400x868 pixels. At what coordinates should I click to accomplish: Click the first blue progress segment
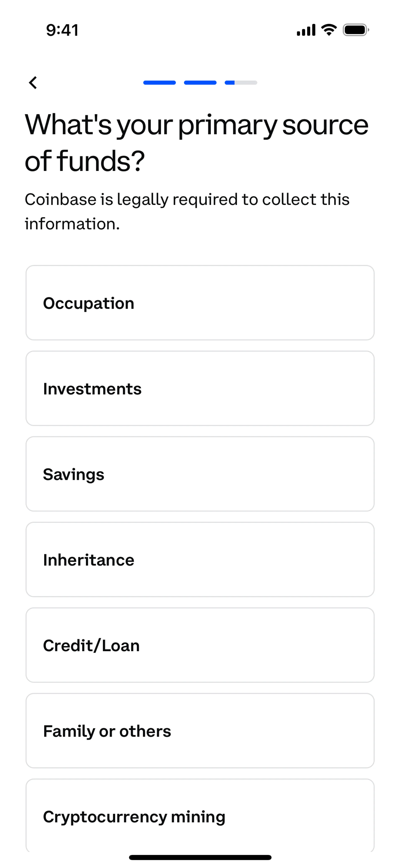pos(159,83)
